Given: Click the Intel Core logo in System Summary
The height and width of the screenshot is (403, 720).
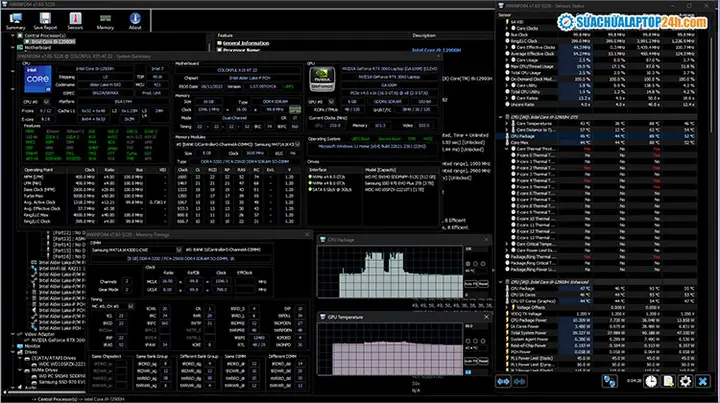Looking at the screenshot, I should [x=38, y=78].
